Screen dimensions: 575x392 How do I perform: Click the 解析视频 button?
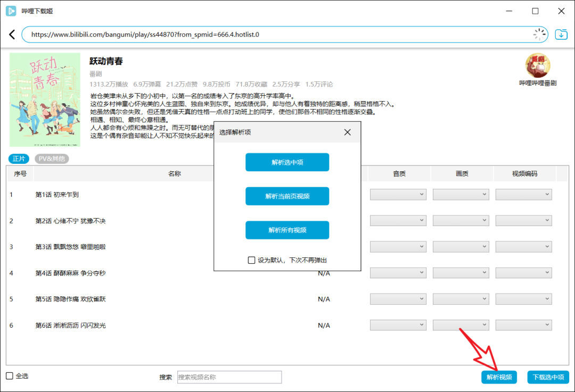click(499, 377)
